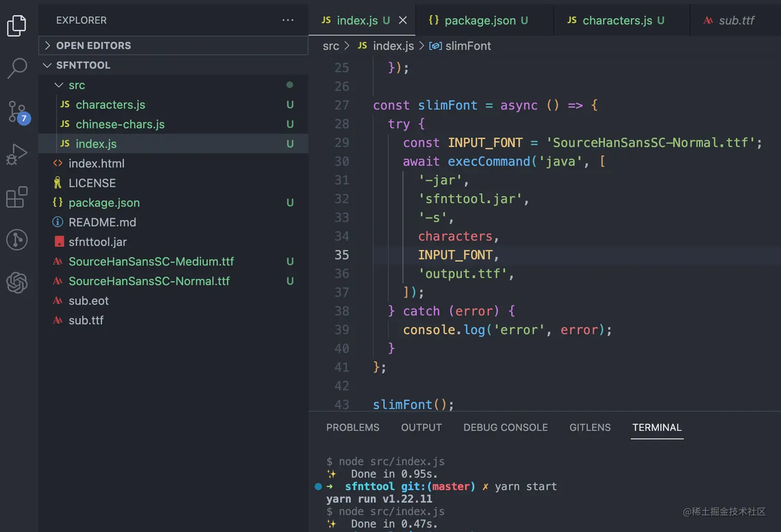
Task: Open Source Control view with badge 7
Action: click(x=18, y=112)
